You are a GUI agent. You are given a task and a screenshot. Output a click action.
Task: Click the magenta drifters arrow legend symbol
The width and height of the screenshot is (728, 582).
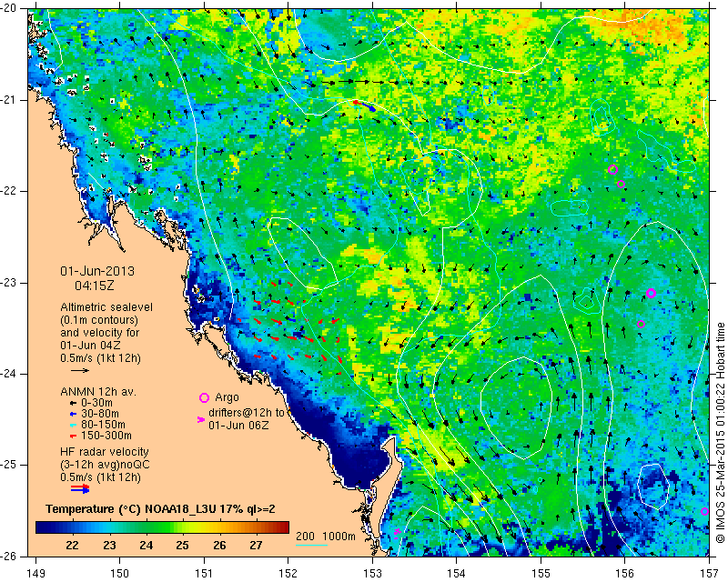point(201,419)
